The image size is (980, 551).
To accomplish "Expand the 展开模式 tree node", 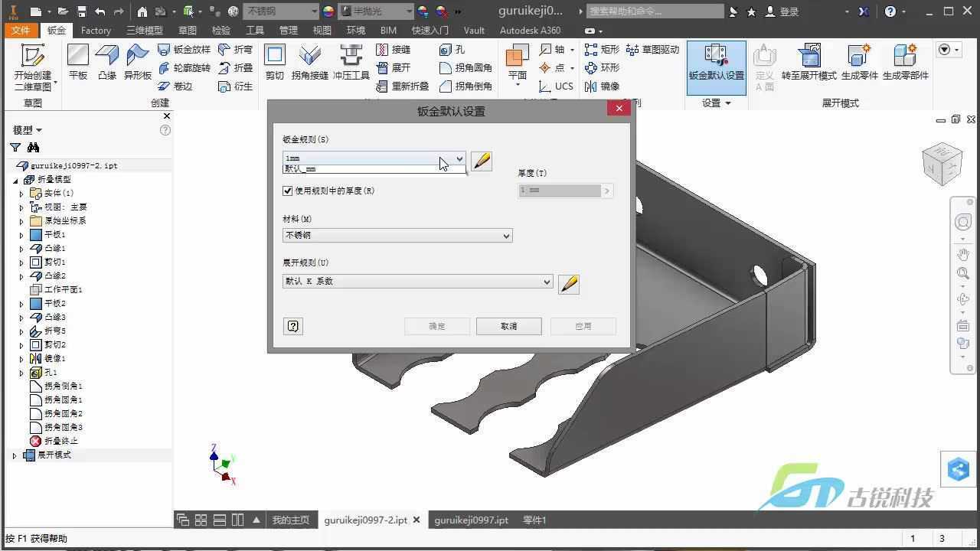I will pyautogui.click(x=15, y=455).
